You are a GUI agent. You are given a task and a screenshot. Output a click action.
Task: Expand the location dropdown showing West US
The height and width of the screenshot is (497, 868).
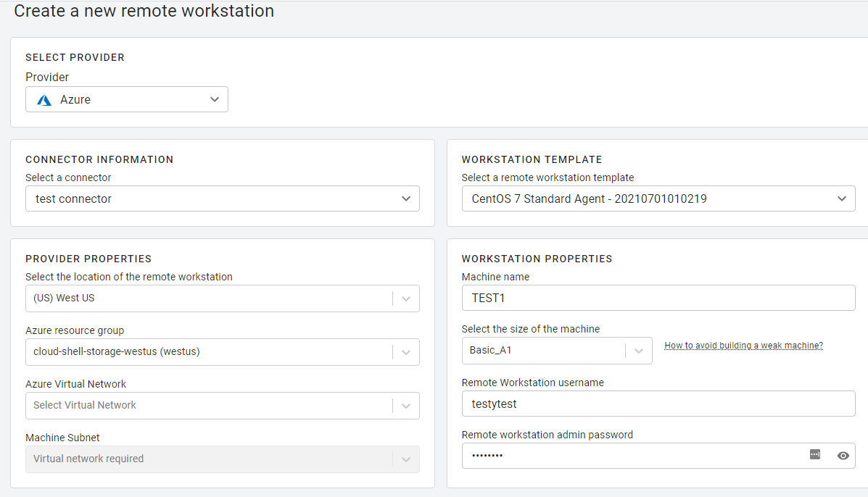pyautogui.click(x=223, y=298)
